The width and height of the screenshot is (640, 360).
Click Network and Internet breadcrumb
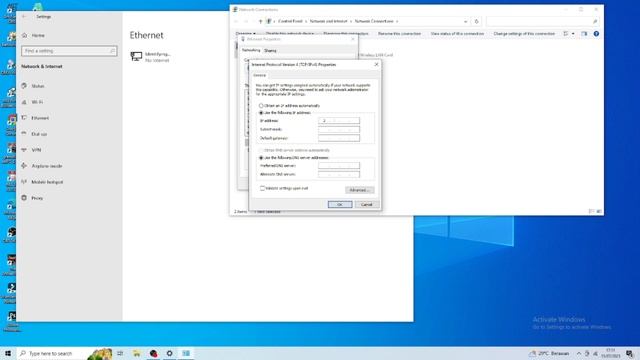click(x=329, y=21)
